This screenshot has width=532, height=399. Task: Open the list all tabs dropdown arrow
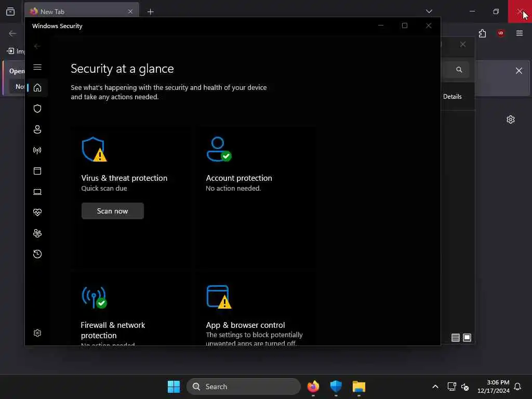(429, 11)
